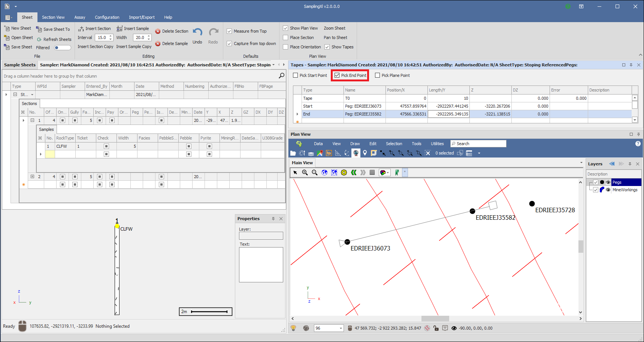Click the open folder icon in Plan View
Image resolution: width=644 pixels, height=342 pixels.
[x=293, y=153]
